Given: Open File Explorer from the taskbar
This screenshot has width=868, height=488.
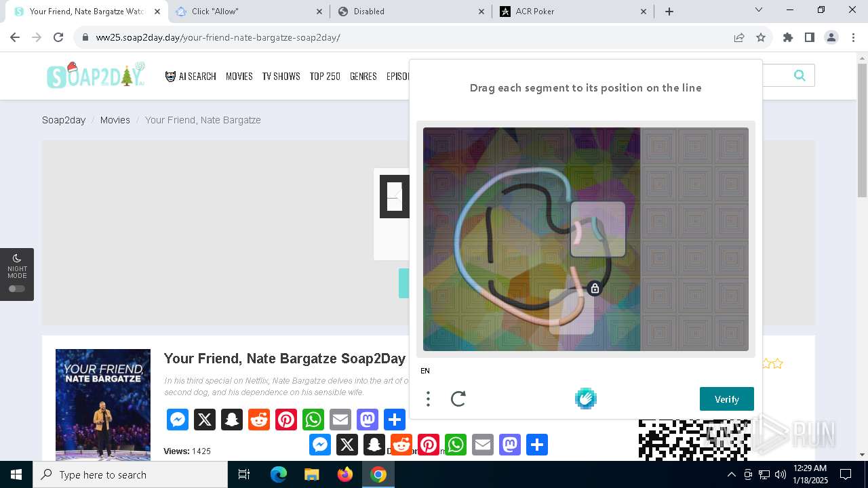Looking at the screenshot, I should [x=312, y=474].
